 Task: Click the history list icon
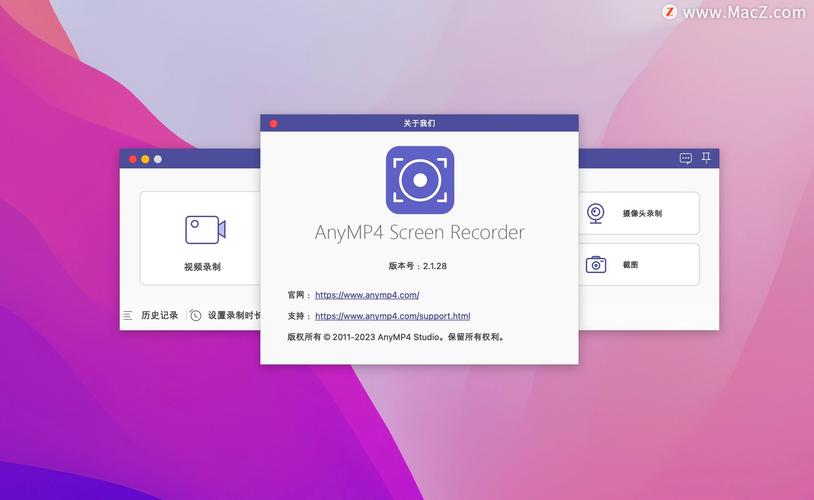pyautogui.click(x=128, y=315)
